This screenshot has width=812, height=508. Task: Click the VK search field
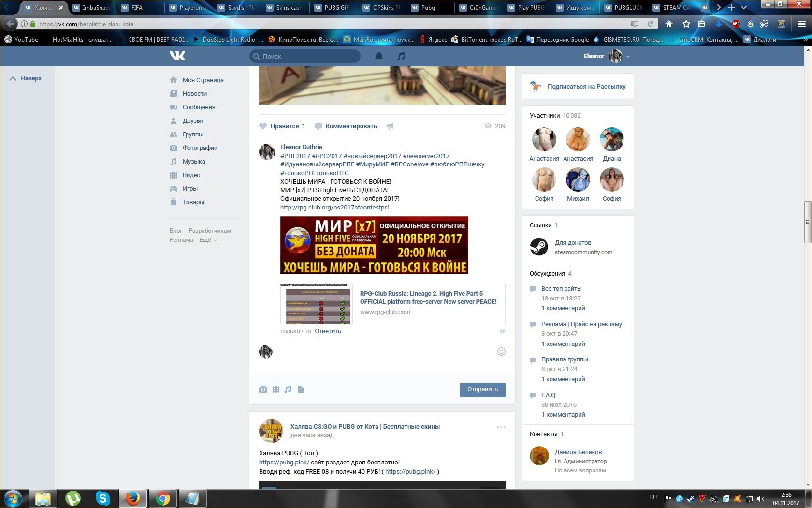pyautogui.click(x=305, y=56)
